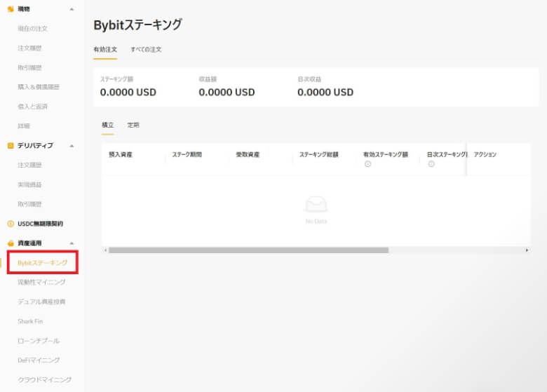This screenshot has height=392, width=547.
Task: Collapse the 資産運用 sidebar section
Action: tap(72, 243)
